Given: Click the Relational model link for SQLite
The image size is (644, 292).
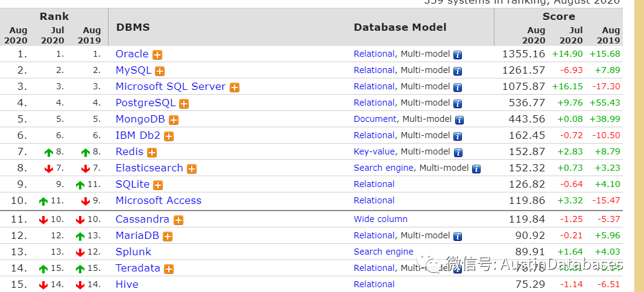Looking at the screenshot, I should 374,184.
